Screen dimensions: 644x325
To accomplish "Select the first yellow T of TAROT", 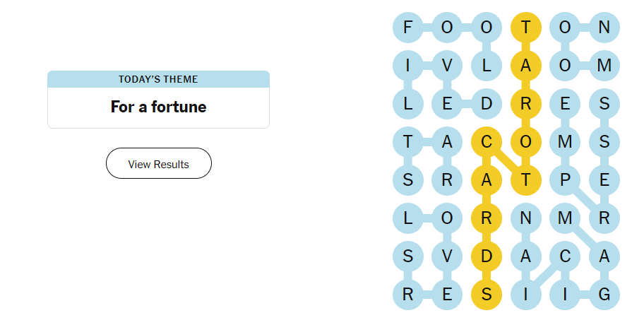I will point(525,28).
